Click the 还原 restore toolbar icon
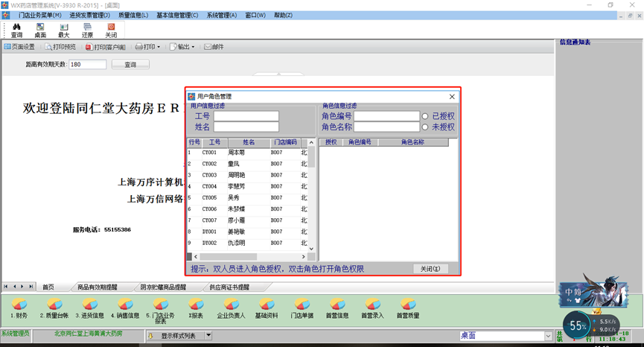The width and height of the screenshot is (644, 347). [88, 28]
